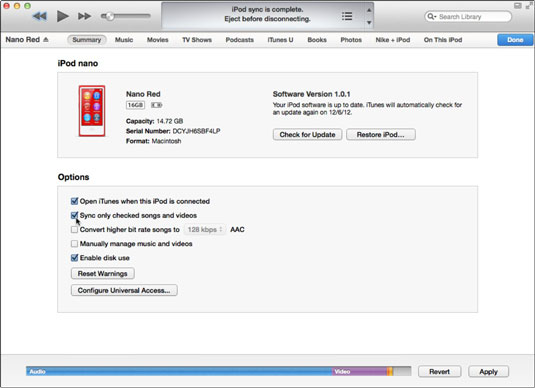535x388 pixels.
Task: Enter full screen via arrows icon
Action: (529, 6)
